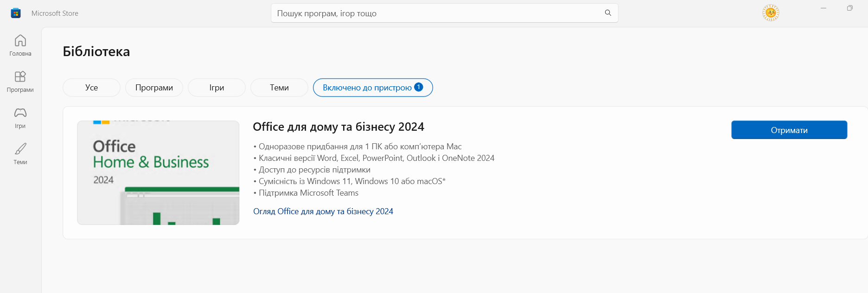
Task: Open the user profile avatar
Action: [x=771, y=13]
